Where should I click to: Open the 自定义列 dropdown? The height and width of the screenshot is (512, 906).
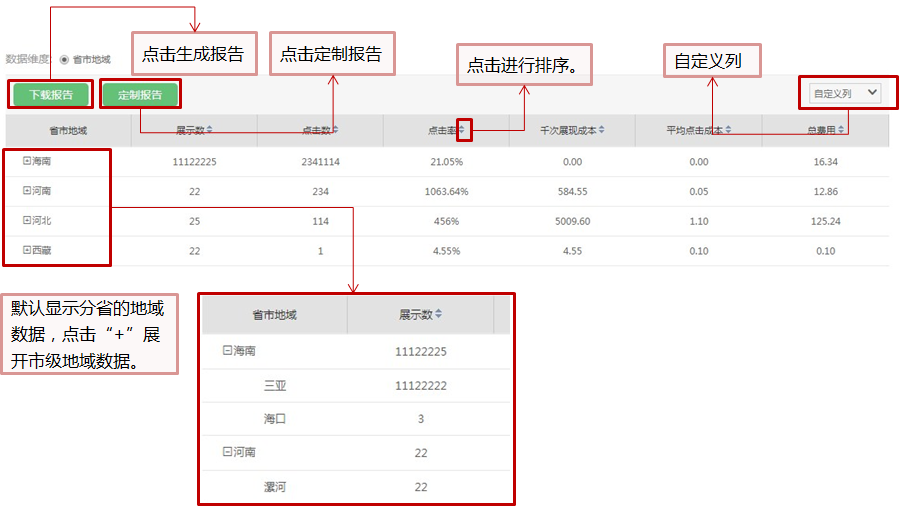[x=846, y=93]
